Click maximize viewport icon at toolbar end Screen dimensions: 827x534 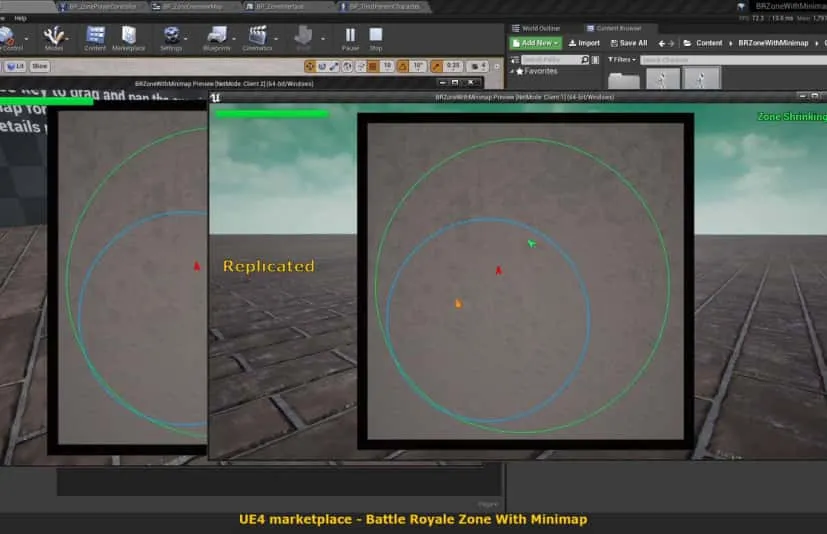tap(496, 66)
